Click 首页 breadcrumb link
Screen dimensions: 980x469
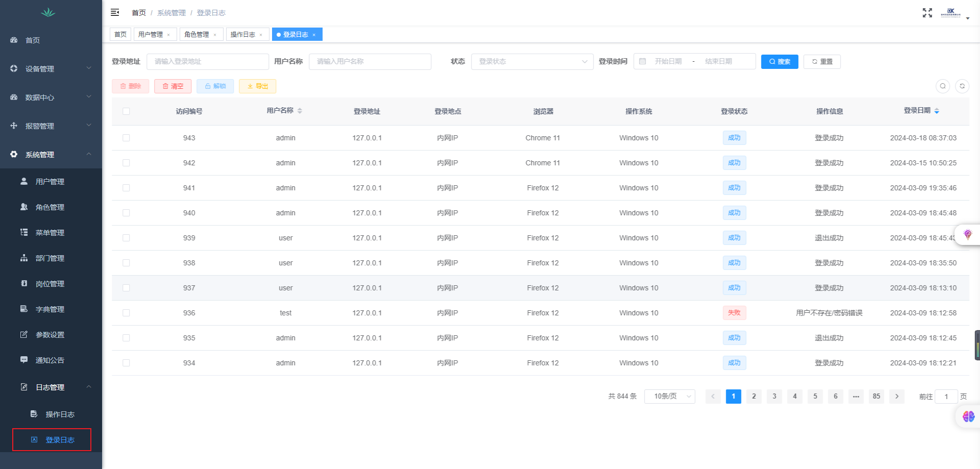[x=139, y=13]
